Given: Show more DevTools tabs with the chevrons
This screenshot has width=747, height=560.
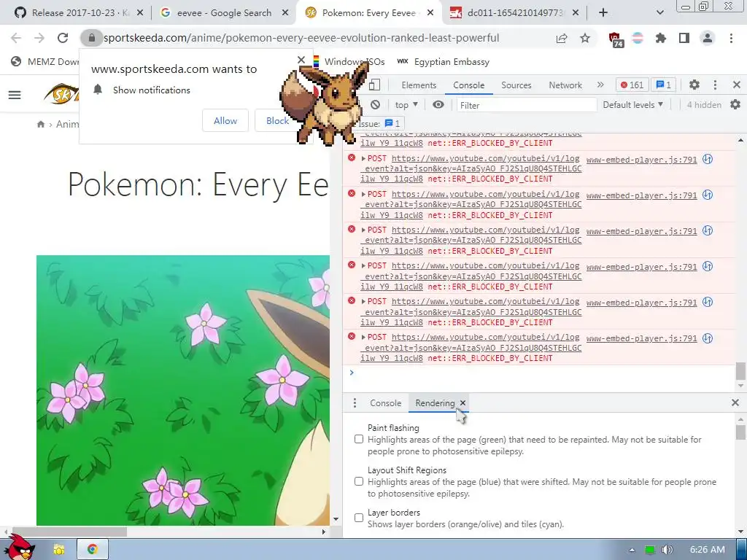Looking at the screenshot, I should pyautogui.click(x=600, y=85).
